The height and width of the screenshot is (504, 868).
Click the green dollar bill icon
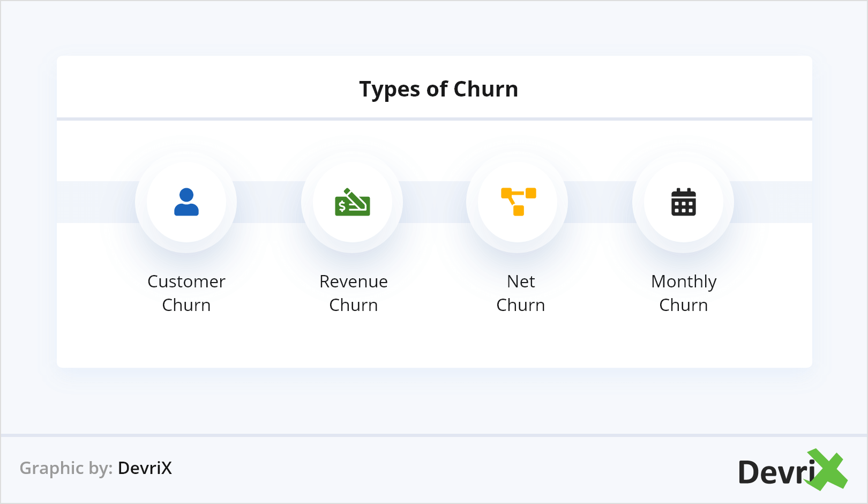(x=353, y=202)
